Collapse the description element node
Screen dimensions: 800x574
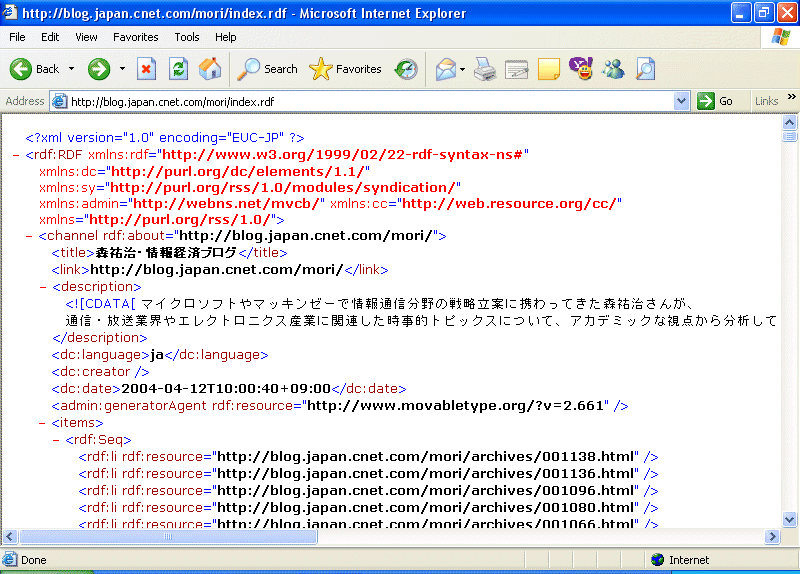(43, 287)
